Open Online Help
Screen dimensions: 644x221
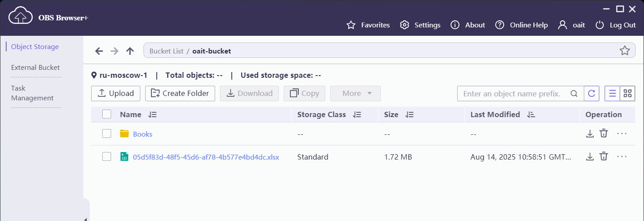(521, 25)
